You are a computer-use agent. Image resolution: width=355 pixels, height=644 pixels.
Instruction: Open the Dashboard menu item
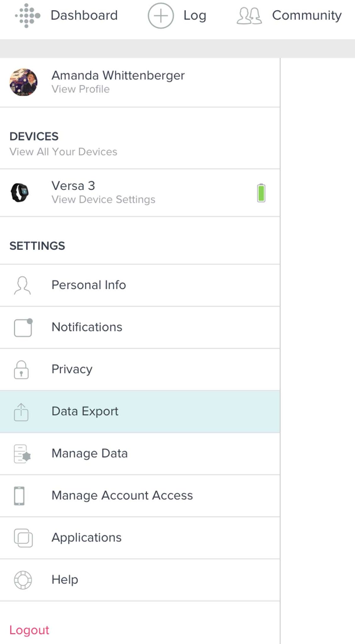84,15
